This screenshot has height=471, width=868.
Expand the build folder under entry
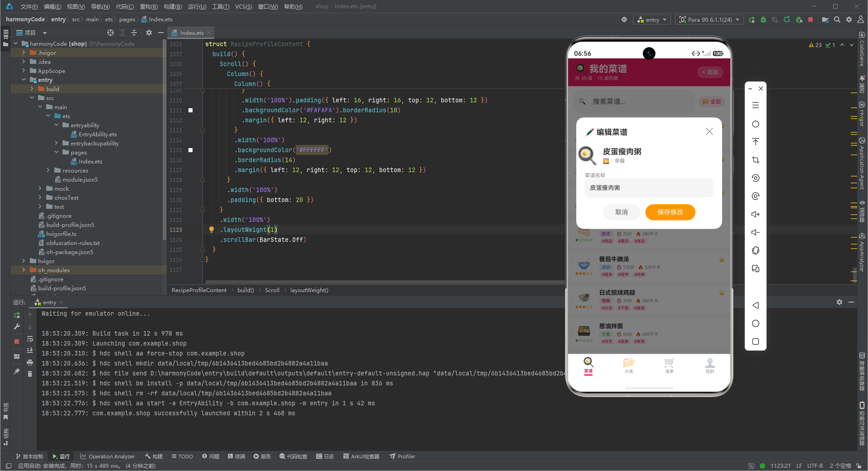(32, 89)
